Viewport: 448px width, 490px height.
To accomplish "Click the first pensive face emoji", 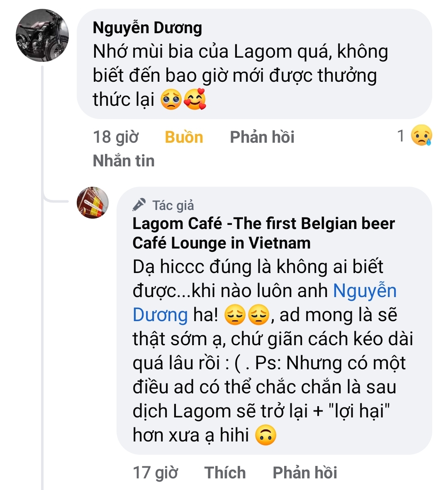I will point(235,315).
